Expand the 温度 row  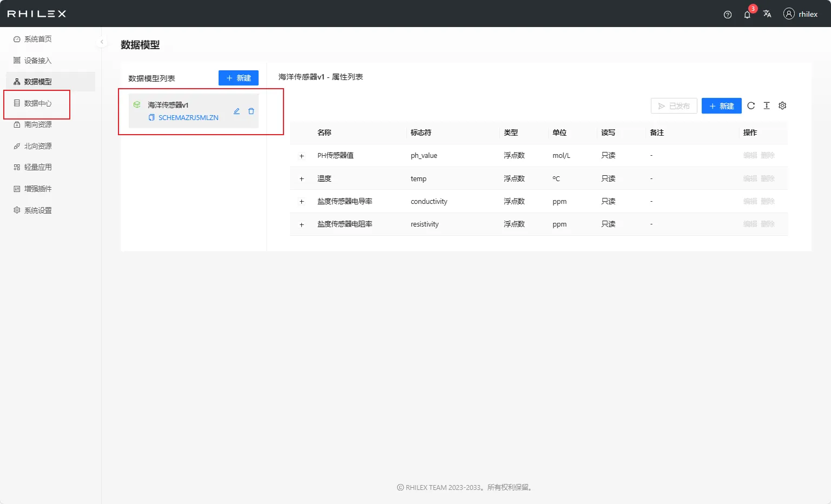[302, 178]
